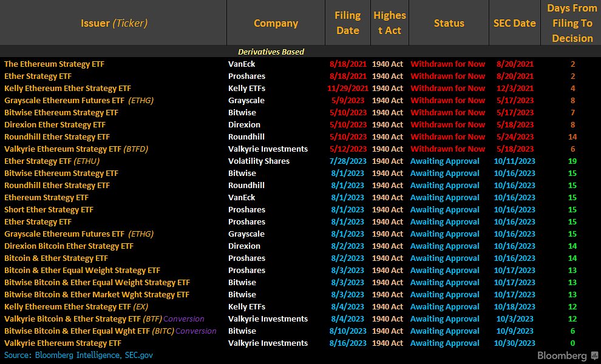Select Valkyrie Ethereum Strategy ETF (BTFD) row
The height and width of the screenshot is (364, 601).
[x=300, y=149]
